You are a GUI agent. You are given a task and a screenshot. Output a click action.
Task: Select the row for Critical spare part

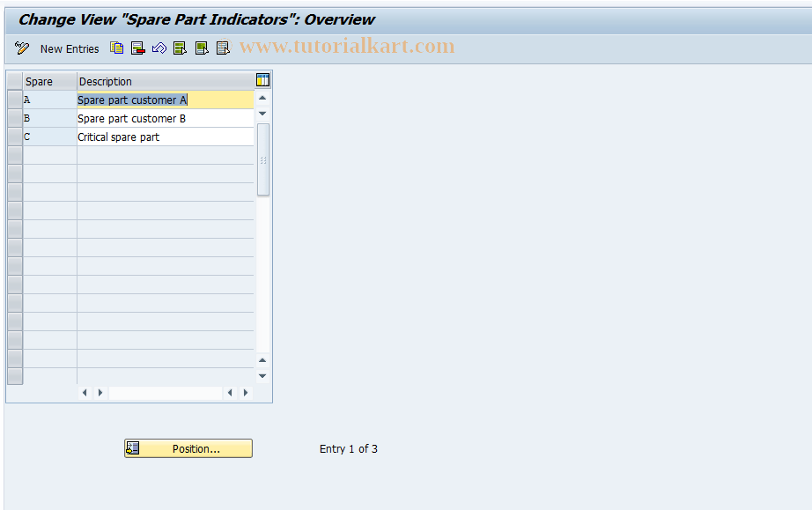click(14, 137)
